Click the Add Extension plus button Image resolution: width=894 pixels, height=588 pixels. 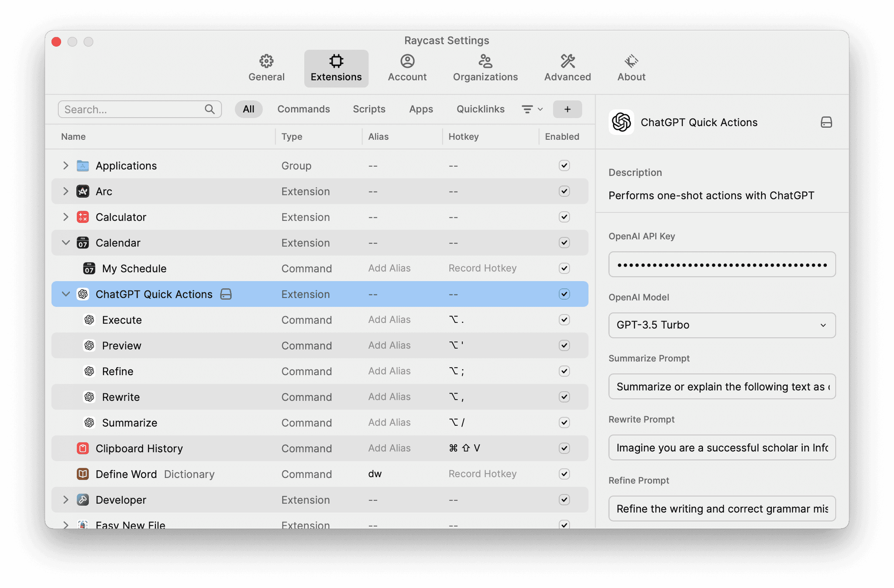(x=567, y=109)
